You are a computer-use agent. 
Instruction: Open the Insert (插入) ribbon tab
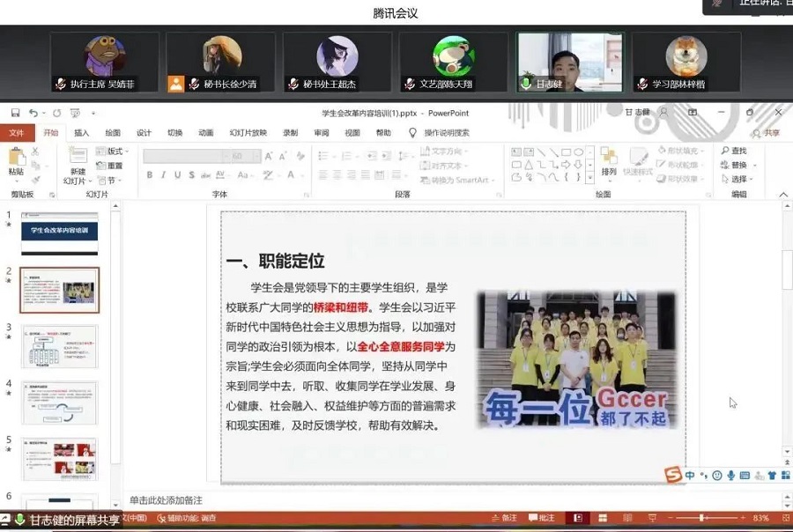pyautogui.click(x=82, y=133)
